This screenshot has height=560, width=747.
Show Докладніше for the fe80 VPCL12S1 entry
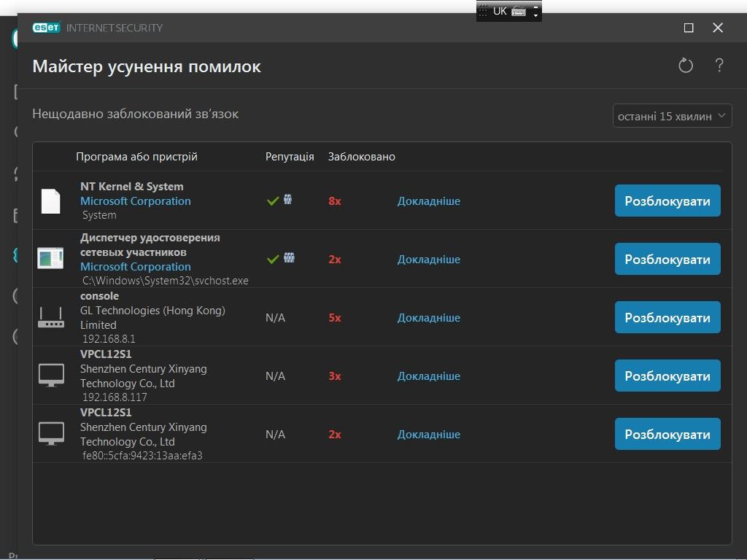click(428, 435)
